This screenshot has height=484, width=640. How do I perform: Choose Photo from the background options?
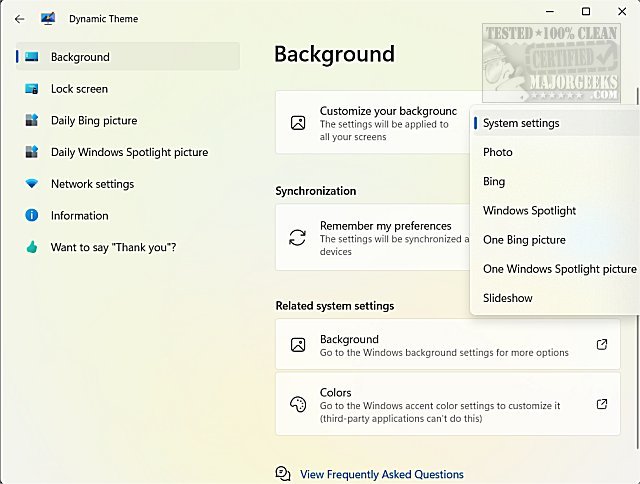point(498,152)
